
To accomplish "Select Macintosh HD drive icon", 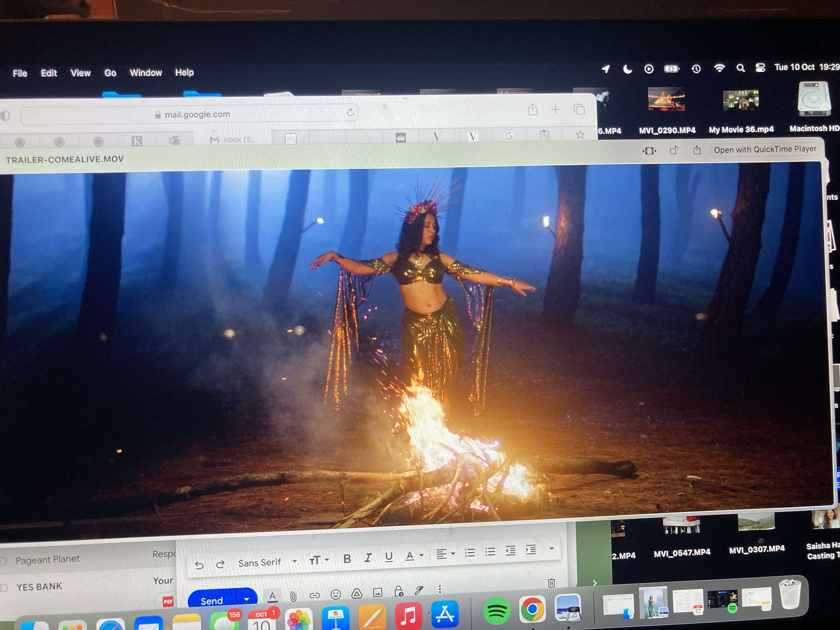I will tap(814, 107).
